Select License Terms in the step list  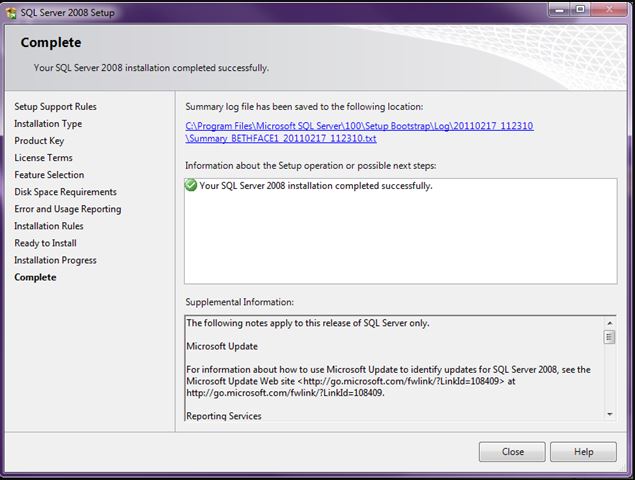(x=43, y=158)
